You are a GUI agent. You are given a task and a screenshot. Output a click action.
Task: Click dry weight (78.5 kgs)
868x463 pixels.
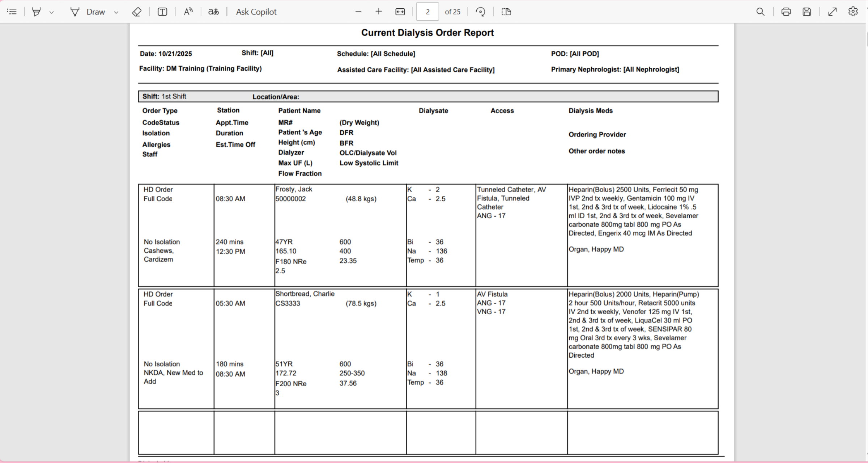(361, 303)
